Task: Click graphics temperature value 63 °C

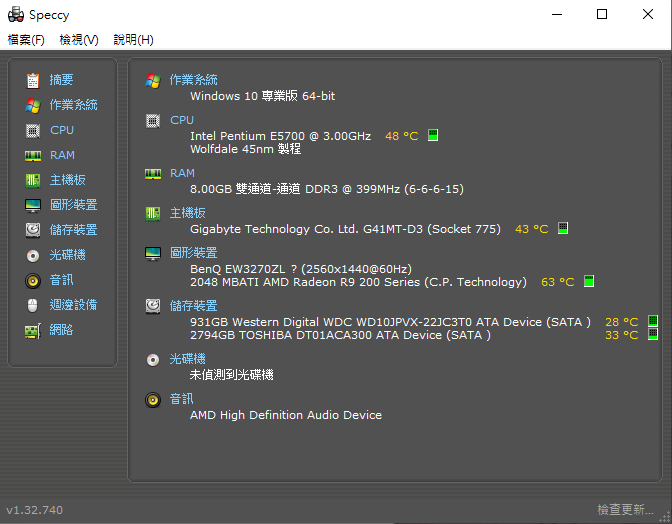Action: pos(558,282)
